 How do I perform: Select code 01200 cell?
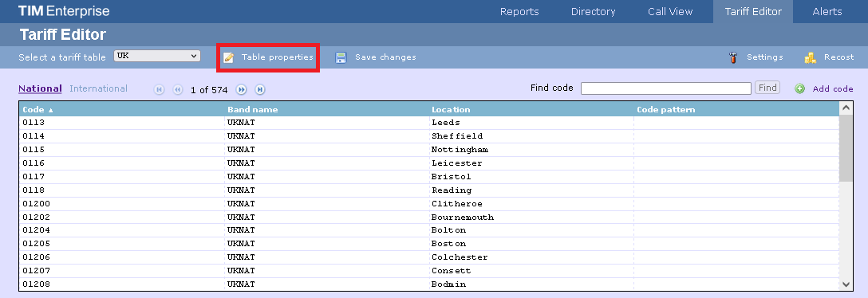click(122, 203)
